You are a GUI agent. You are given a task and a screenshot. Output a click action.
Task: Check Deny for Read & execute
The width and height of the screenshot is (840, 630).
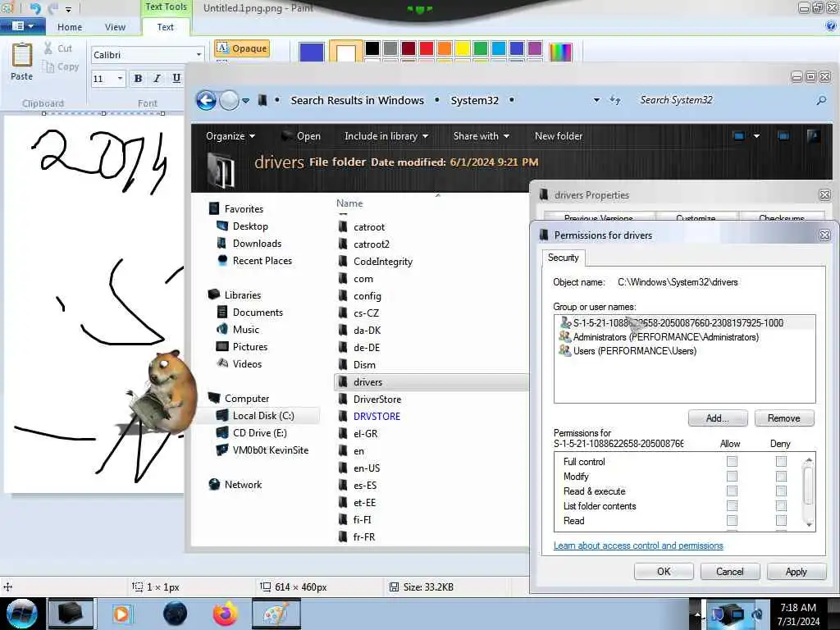(x=781, y=491)
